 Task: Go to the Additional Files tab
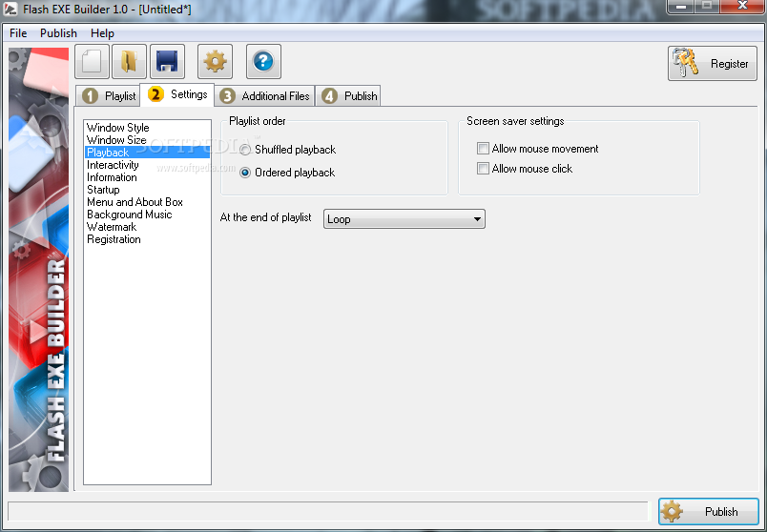[x=264, y=96]
